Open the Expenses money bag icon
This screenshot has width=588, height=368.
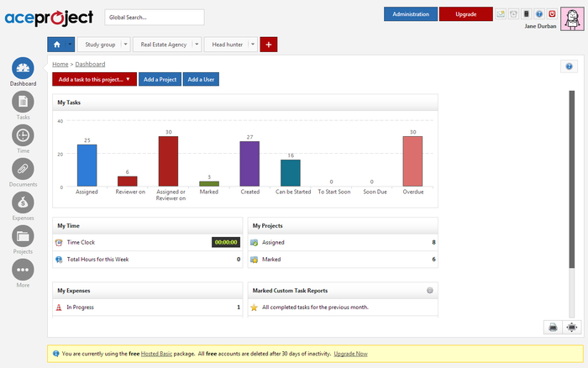23,202
